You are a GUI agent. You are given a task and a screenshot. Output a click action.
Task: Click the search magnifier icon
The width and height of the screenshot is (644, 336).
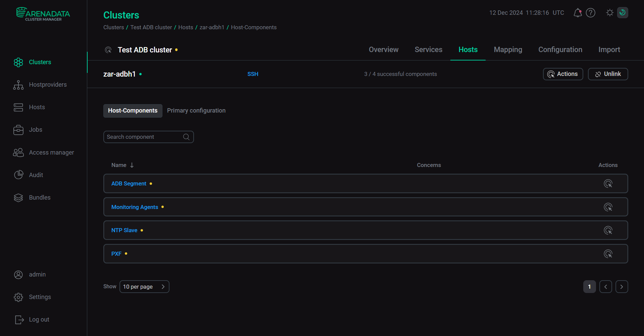[186, 137]
